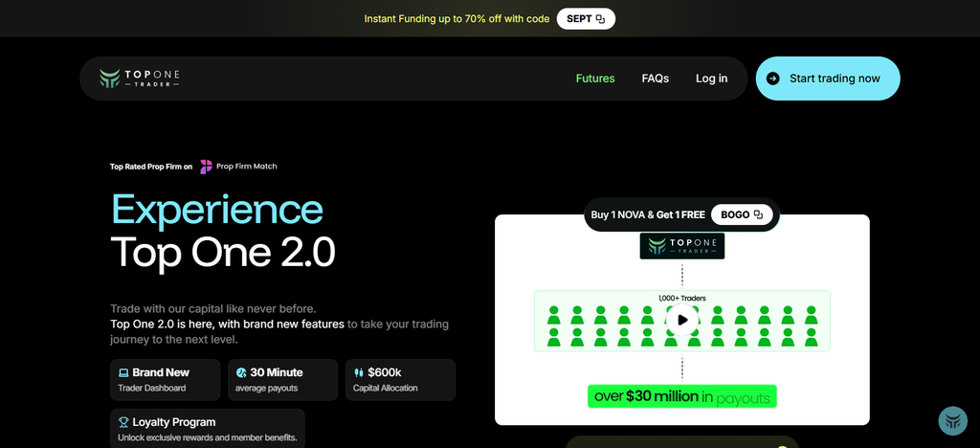
Task: Click the 'over $30 million in payouts' banner
Action: click(x=681, y=396)
